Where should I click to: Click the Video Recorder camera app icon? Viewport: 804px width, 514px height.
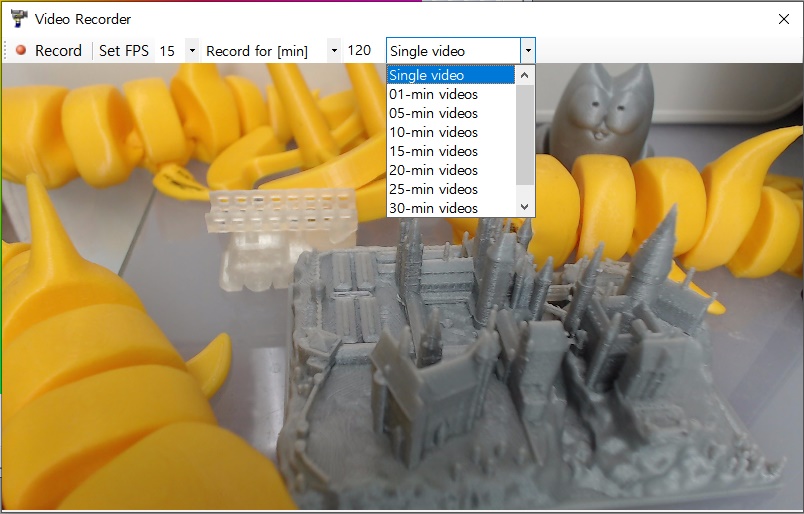click(x=18, y=18)
